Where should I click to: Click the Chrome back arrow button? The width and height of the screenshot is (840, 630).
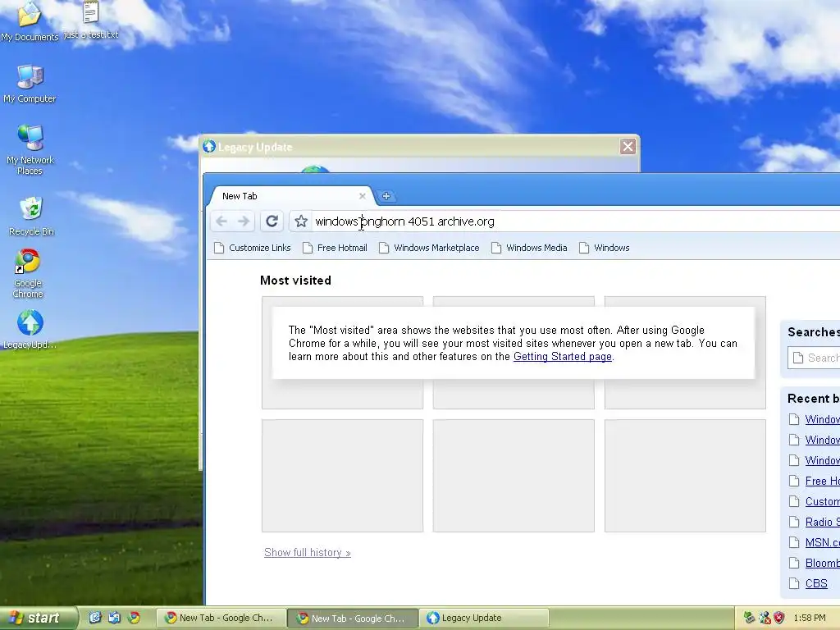tap(221, 221)
